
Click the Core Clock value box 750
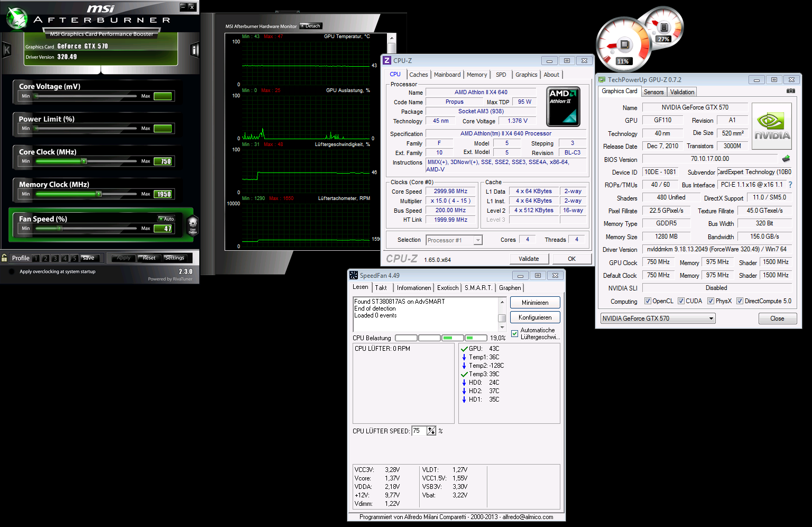coord(163,161)
